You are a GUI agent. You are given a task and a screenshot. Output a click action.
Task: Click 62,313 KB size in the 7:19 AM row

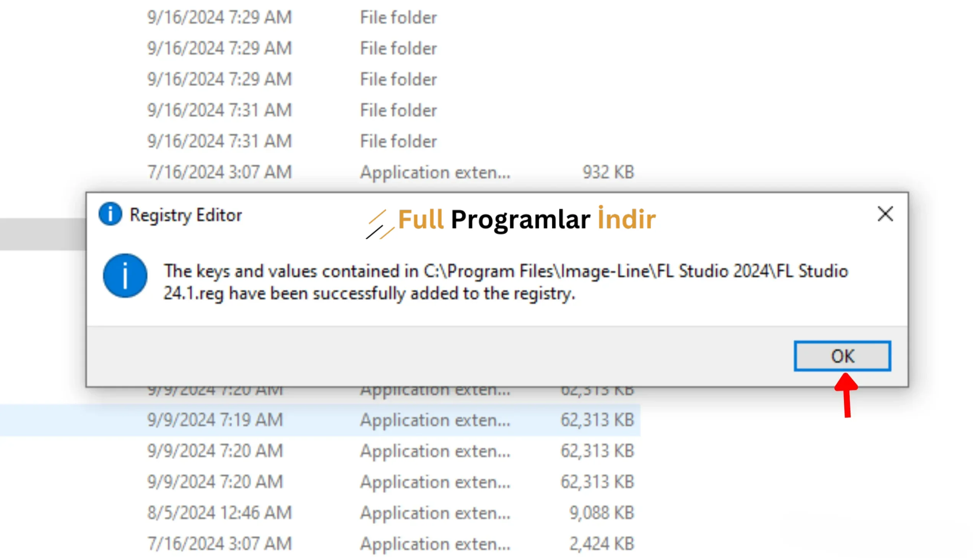tap(597, 420)
